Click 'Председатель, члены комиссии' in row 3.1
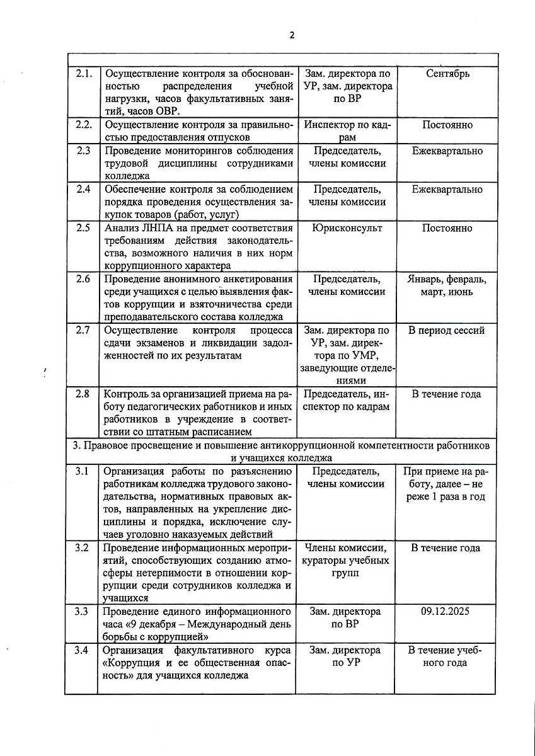This screenshot has height=756, width=535. pyautogui.click(x=347, y=478)
